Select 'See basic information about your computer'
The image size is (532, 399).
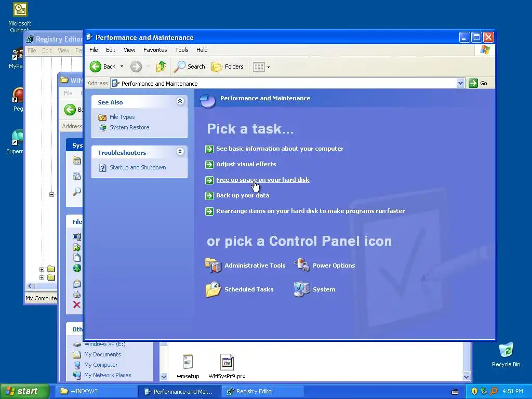click(280, 149)
